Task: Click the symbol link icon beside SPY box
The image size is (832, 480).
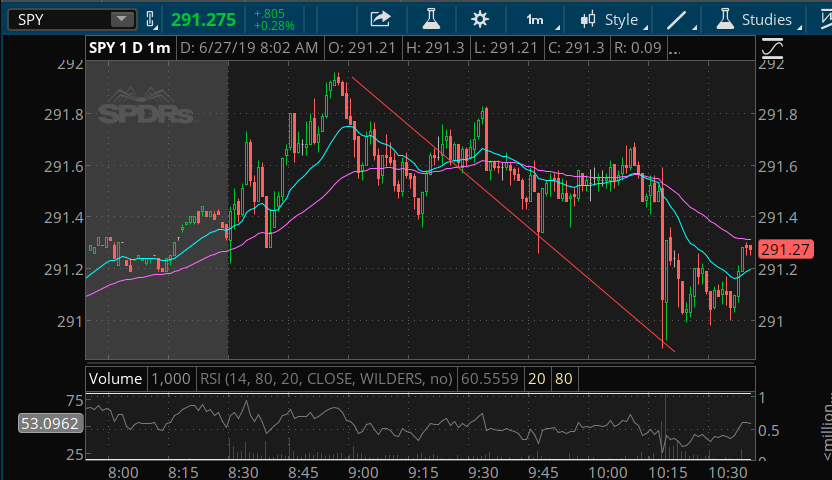Action: (x=150, y=20)
